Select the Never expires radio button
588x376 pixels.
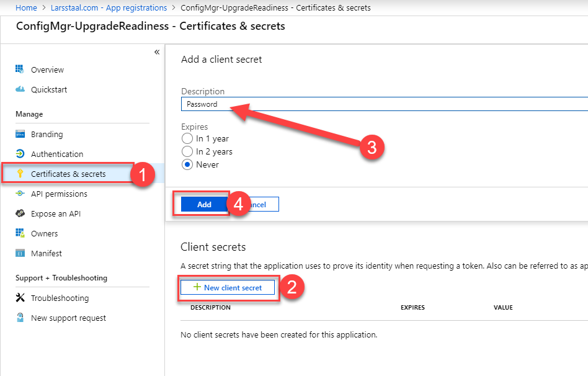pyautogui.click(x=187, y=164)
